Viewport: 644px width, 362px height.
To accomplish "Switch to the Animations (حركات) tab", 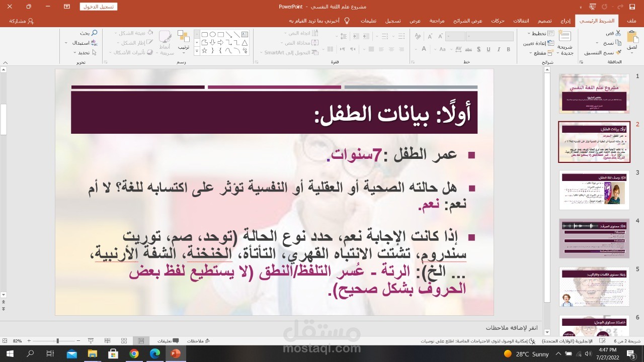I will tap(498, 21).
